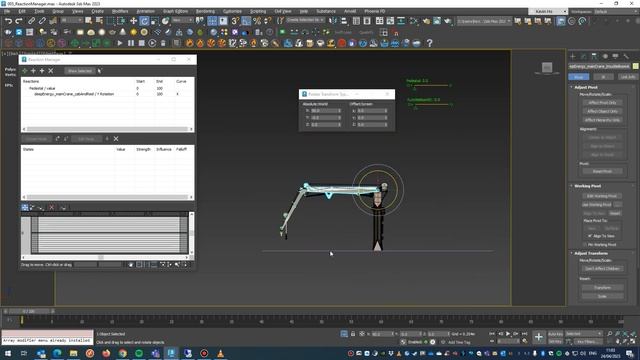Click Edit Working Pivot button

(x=602, y=196)
